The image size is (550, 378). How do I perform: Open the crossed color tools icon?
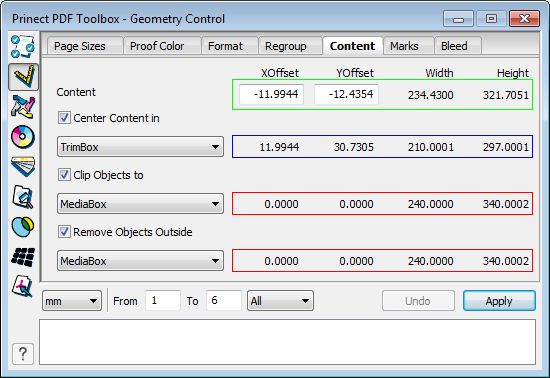23,107
